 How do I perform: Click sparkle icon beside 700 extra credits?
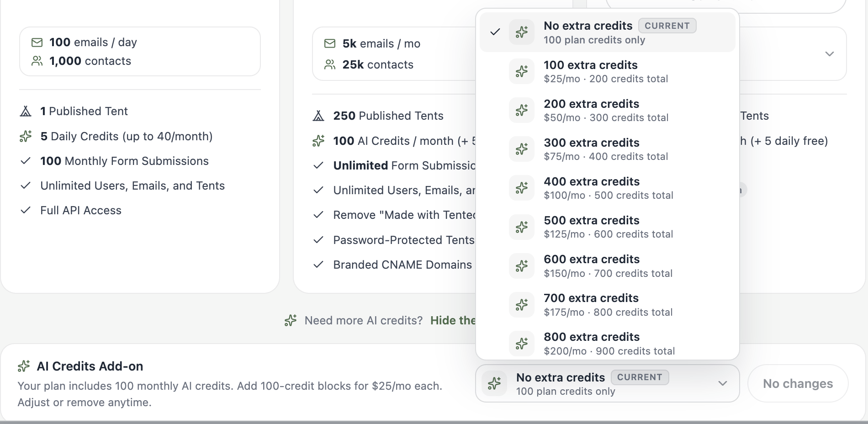click(522, 304)
